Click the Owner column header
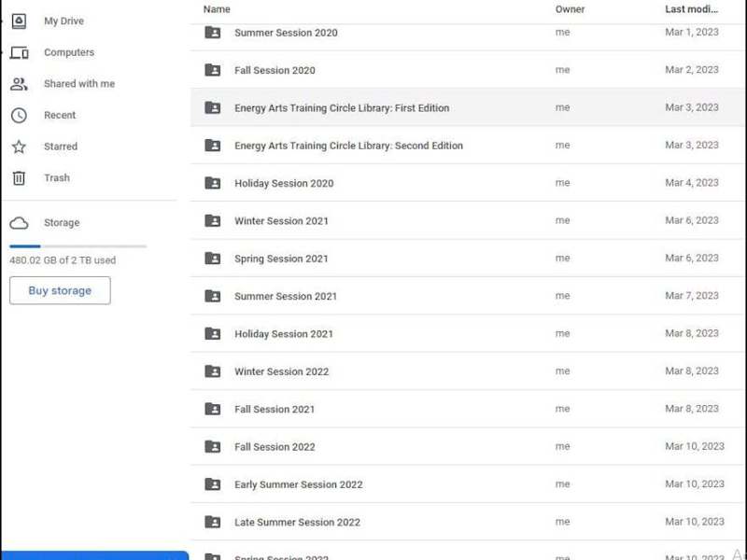This screenshot has height=560, width=747. coord(570,9)
